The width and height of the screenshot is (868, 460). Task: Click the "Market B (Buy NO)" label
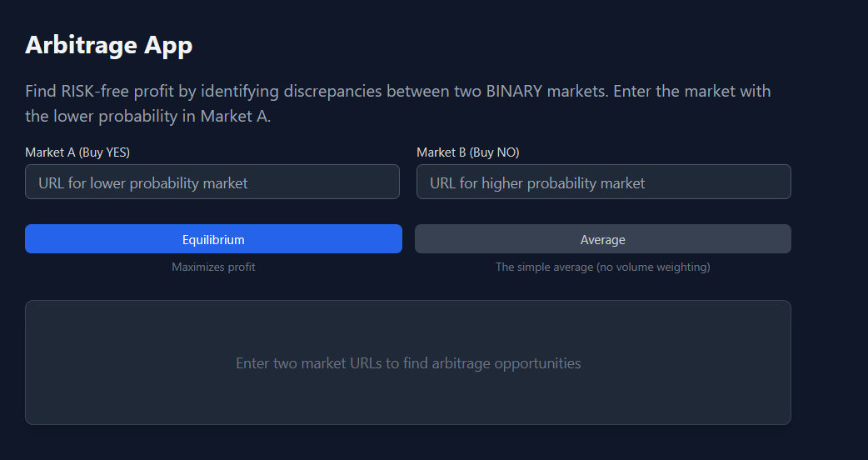pos(468,152)
